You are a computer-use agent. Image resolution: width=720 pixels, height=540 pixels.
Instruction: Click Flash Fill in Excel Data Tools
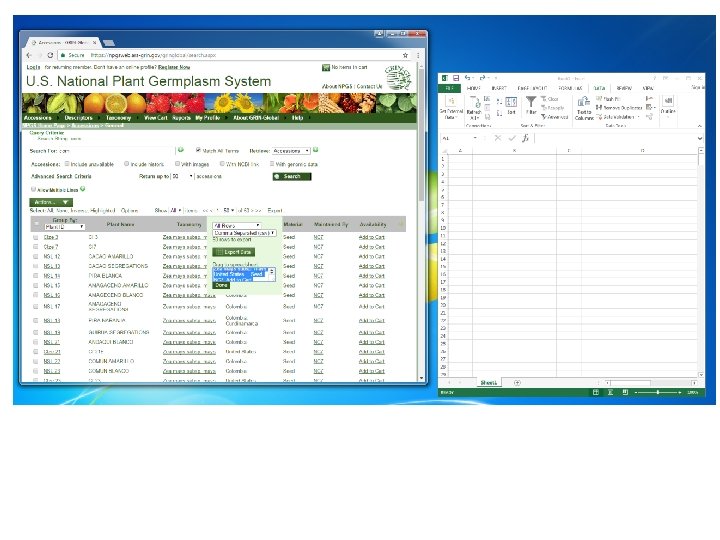click(x=608, y=99)
